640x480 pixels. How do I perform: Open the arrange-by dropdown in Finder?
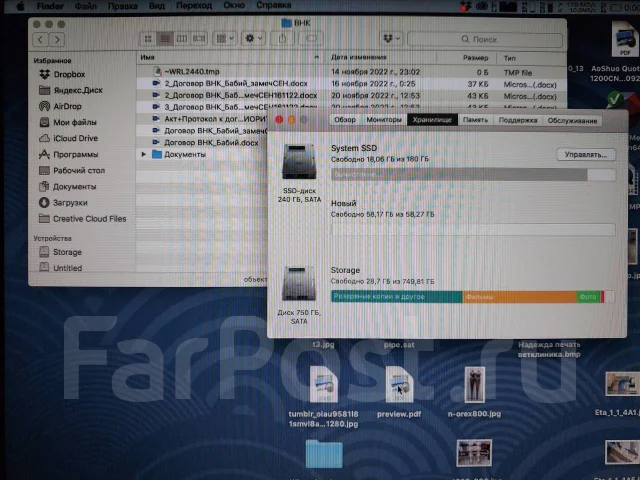tap(225, 39)
